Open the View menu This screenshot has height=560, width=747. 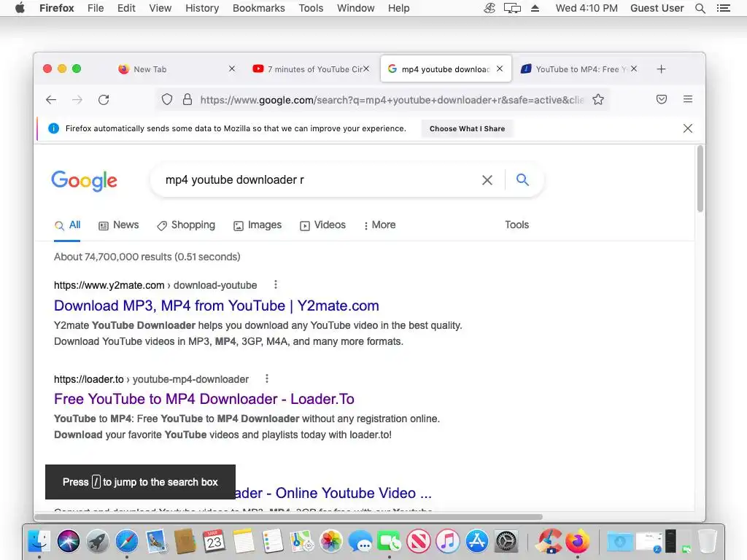(160, 8)
